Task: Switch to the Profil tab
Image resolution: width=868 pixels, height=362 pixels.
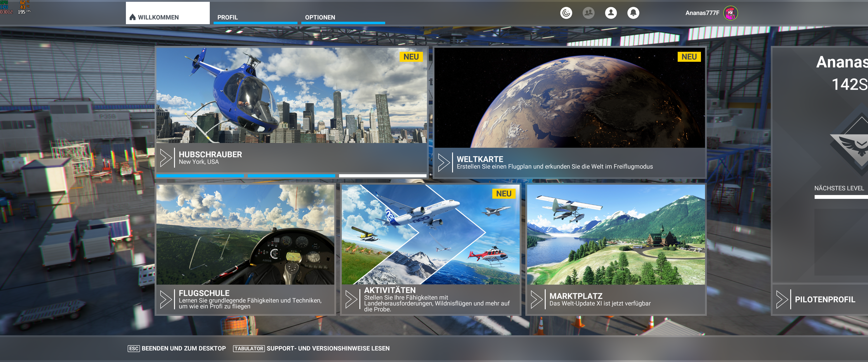Action: tap(227, 17)
